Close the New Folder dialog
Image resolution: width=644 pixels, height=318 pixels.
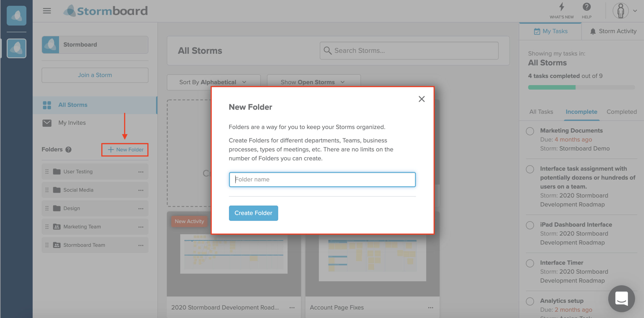[421, 99]
